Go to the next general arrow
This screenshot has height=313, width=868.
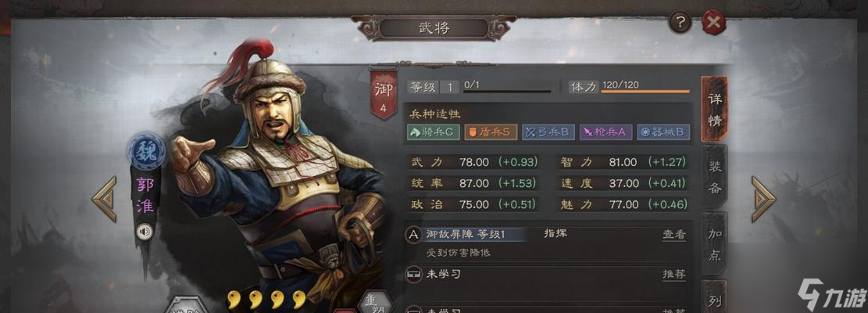(x=763, y=199)
